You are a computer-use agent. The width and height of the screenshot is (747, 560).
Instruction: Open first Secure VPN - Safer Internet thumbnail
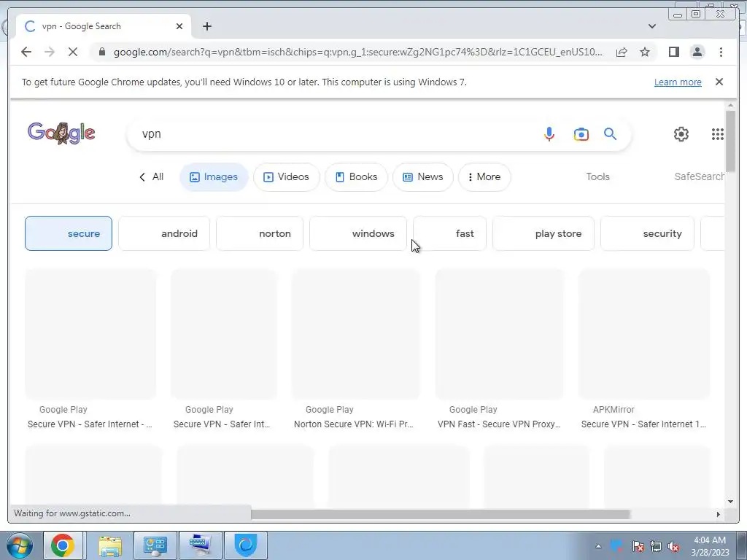[x=90, y=334]
